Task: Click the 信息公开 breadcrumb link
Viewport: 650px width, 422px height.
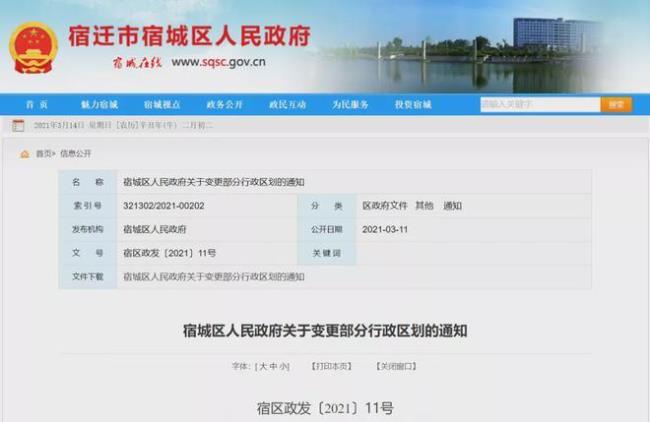Action: click(x=75, y=154)
